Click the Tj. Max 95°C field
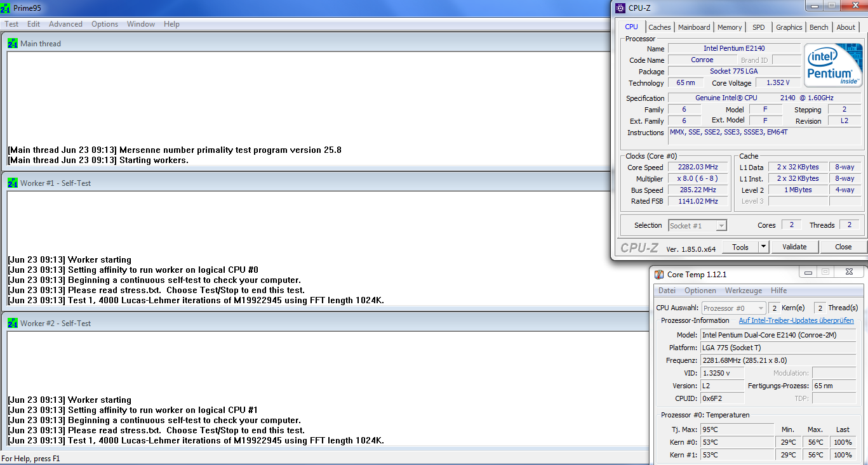This screenshot has width=868, height=465. (737, 429)
